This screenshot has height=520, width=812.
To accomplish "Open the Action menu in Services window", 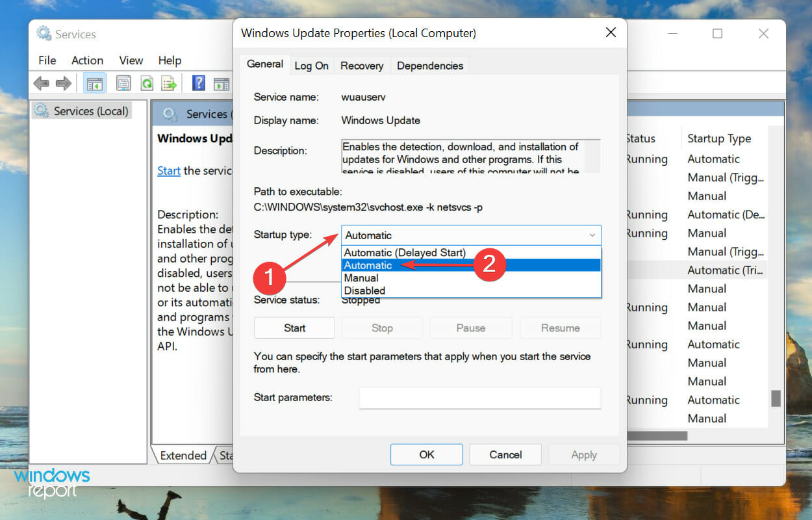I will pos(87,60).
